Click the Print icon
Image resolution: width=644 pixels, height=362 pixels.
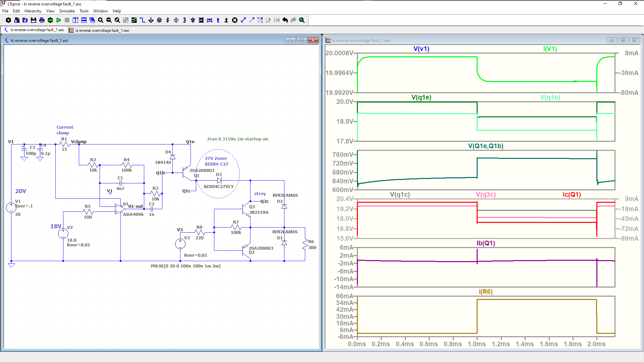pyautogui.click(x=42, y=20)
